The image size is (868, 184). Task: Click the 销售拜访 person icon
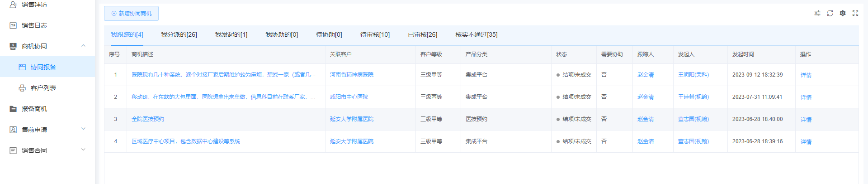(x=13, y=5)
